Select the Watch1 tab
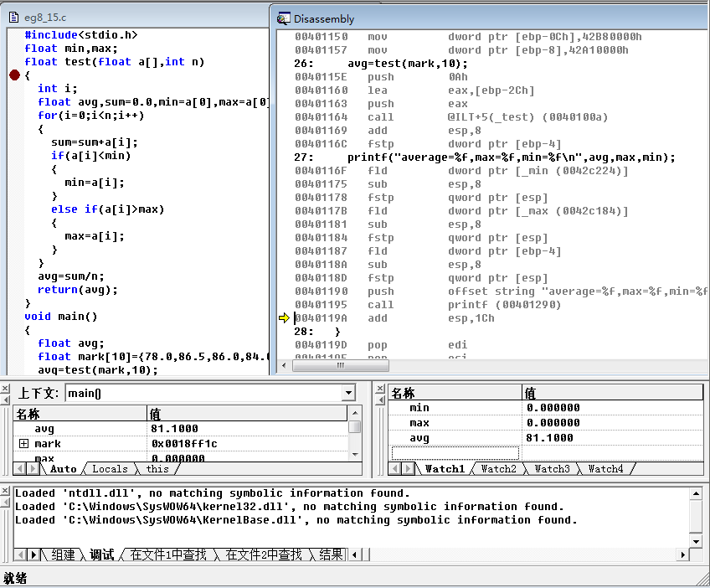Image resolution: width=710 pixels, height=588 pixels. tap(445, 469)
